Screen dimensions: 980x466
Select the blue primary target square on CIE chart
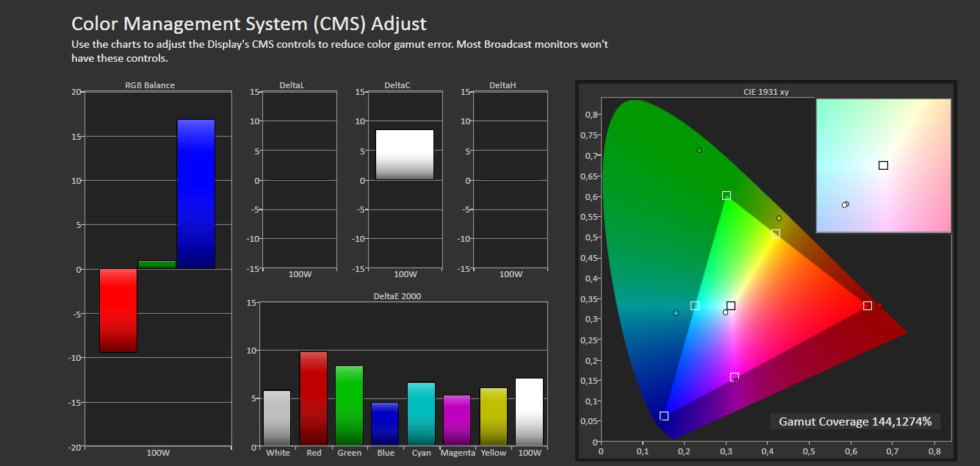tap(664, 416)
